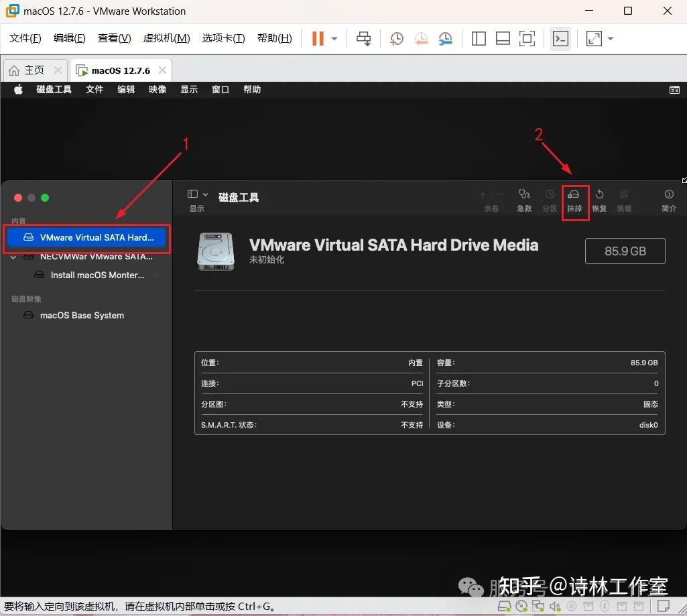Viewport: 687px width, 616px height.
Task: Click the add volume plus icon
Action: [x=483, y=194]
